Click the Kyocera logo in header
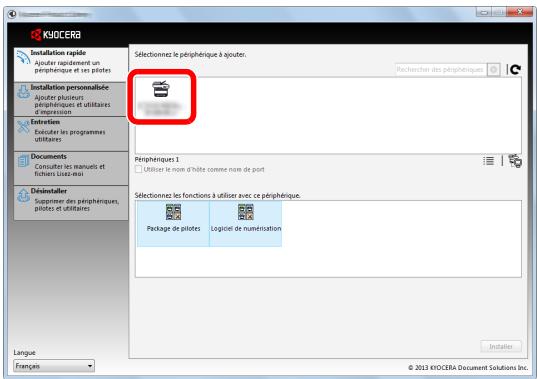This screenshot has width=537, height=379. pos(56,35)
